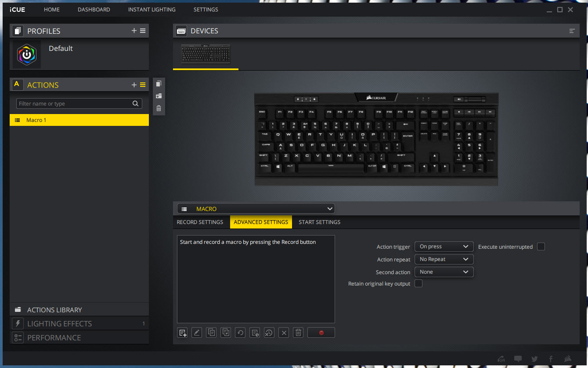Open the Profiles hamburger menu
The image size is (588, 368).
pos(143,31)
